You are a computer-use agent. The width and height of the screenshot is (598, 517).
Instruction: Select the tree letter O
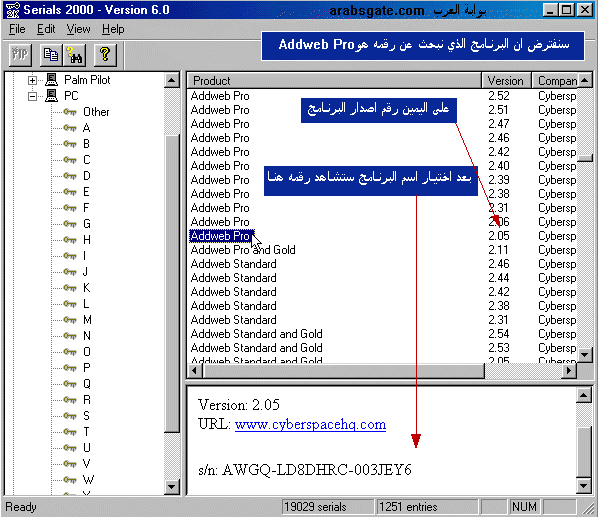87,352
